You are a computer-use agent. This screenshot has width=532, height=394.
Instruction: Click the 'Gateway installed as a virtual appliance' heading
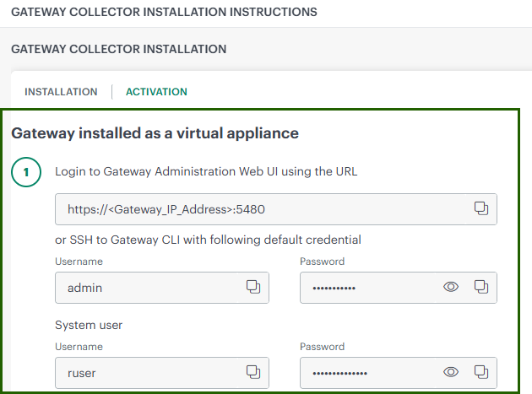pyautogui.click(x=155, y=133)
